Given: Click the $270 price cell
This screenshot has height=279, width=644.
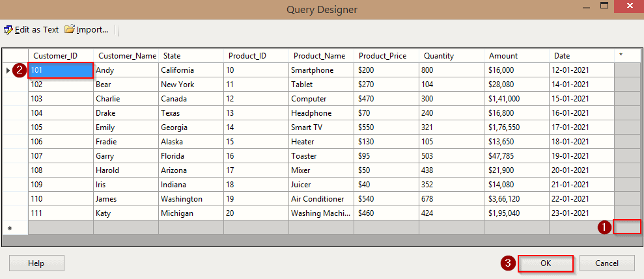Looking at the screenshot, I should click(387, 85).
